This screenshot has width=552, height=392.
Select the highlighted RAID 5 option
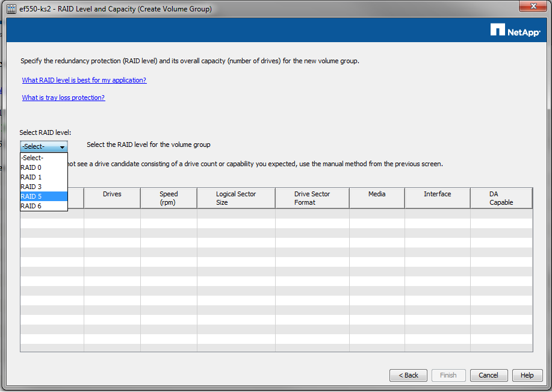(x=31, y=196)
